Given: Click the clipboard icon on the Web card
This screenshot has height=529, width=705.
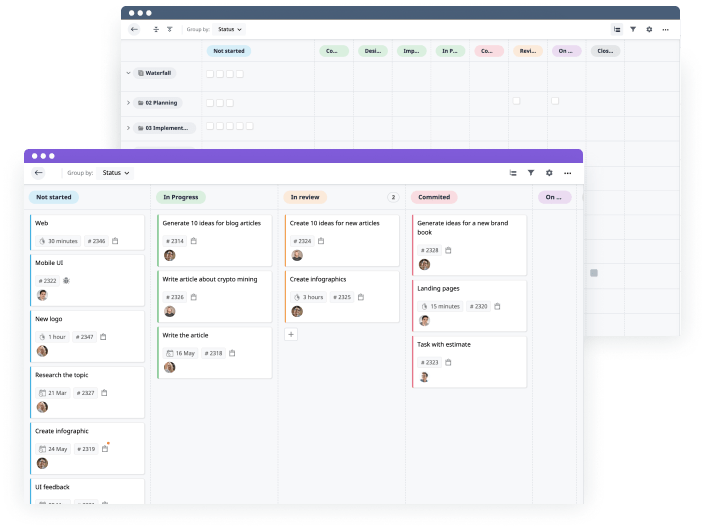Looking at the screenshot, I should [115, 241].
